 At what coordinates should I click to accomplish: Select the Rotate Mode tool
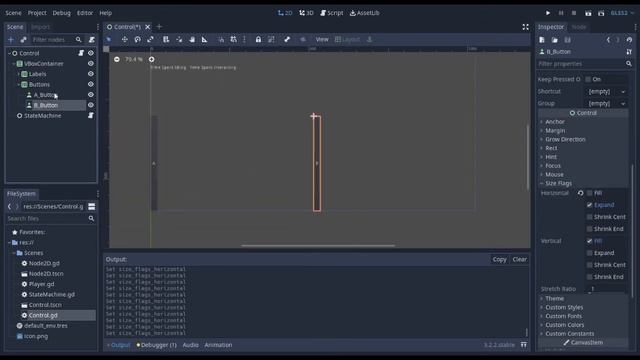(138, 40)
